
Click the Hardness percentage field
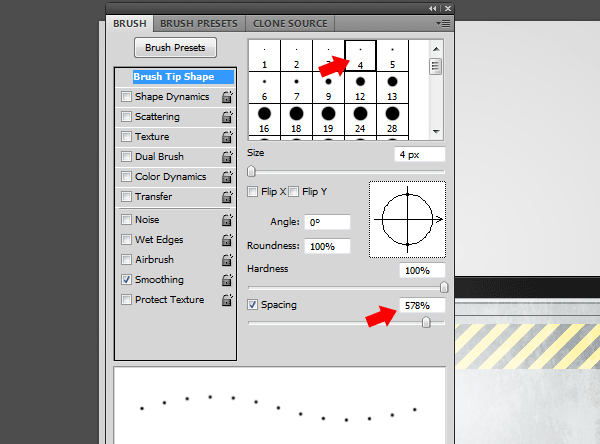tap(422, 271)
